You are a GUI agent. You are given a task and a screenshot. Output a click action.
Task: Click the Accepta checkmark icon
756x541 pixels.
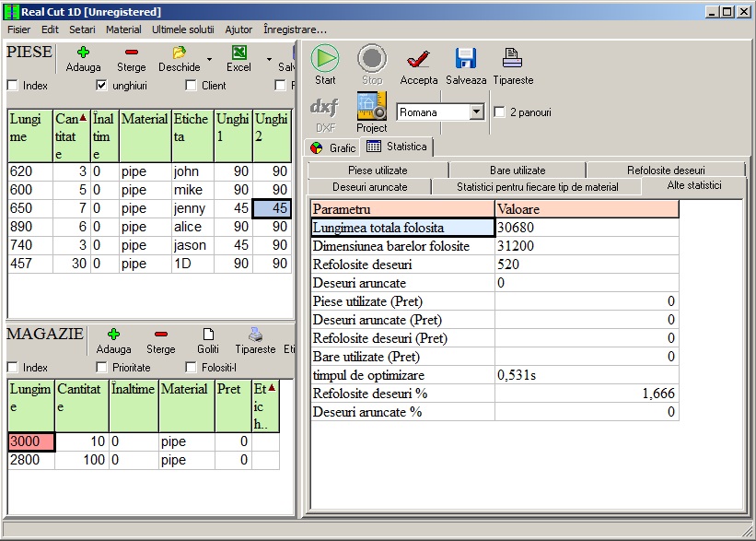pyautogui.click(x=418, y=59)
